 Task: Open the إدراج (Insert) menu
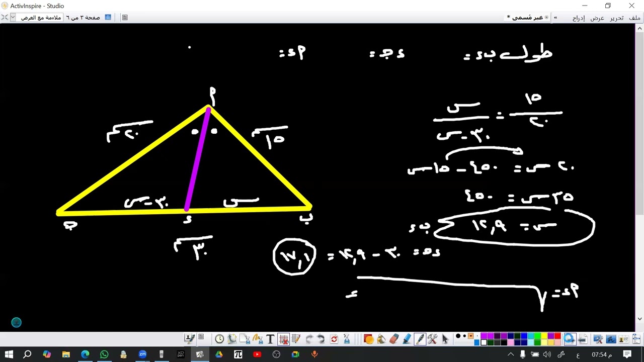579,18
